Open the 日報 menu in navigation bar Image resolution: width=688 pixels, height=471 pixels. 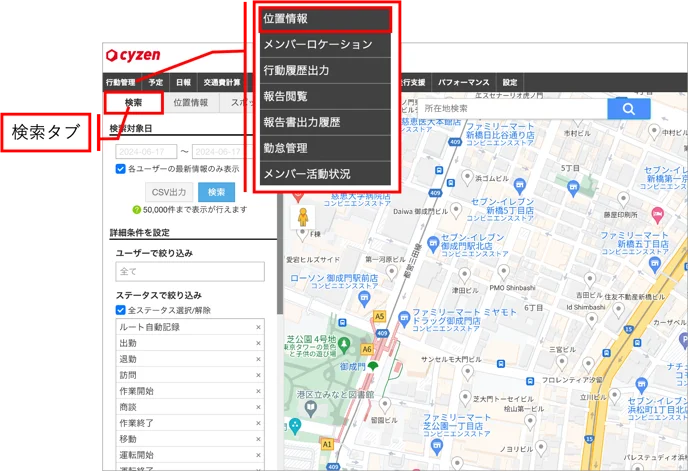point(183,83)
